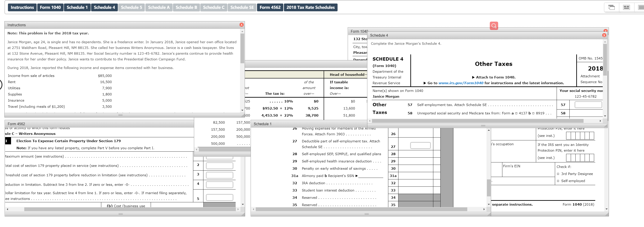Viewport: 644px width, 227px height.
Task: Tick the Self-employed checkbox
Action: (558, 181)
